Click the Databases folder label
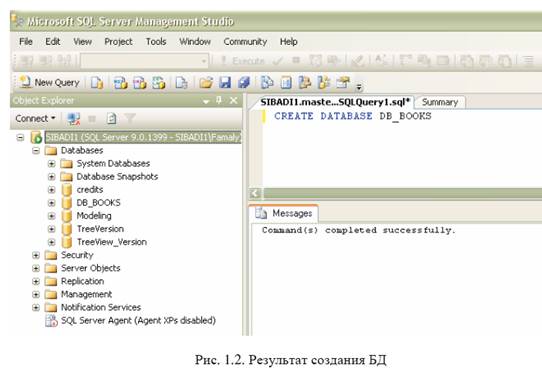Screen dimensions: 542x380 82,151
